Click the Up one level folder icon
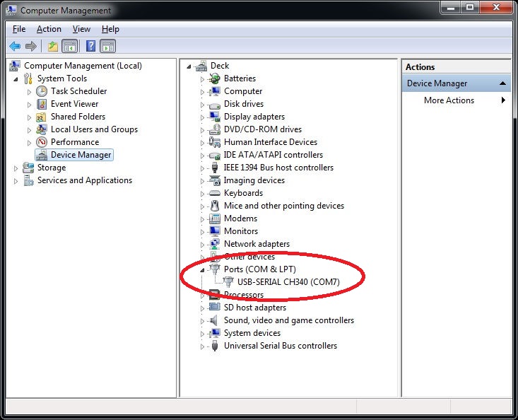 click(52, 46)
